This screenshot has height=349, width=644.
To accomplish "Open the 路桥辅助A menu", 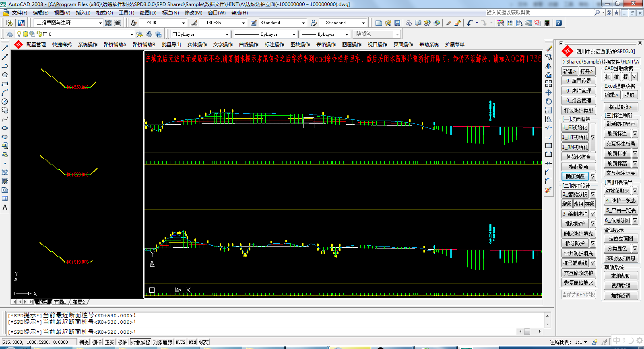I will [115, 45].
